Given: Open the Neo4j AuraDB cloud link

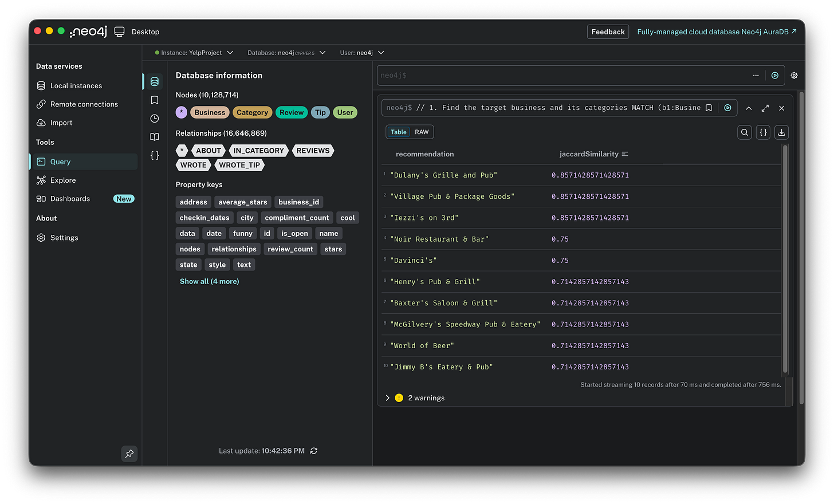Looking at the screenshot, I should point(717,32).
